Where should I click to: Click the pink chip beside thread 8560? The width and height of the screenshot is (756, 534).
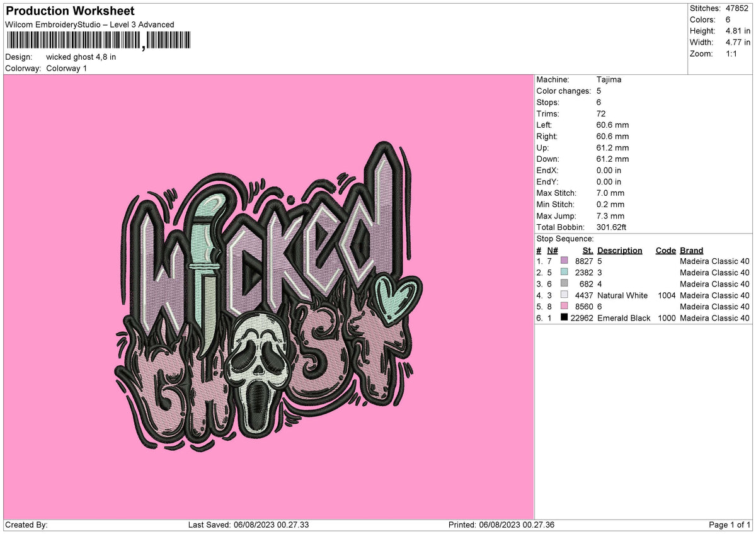tap(564, 307)
